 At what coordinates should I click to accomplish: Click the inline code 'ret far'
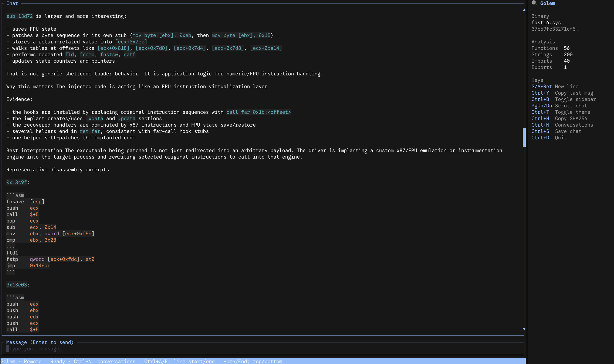(x=90, y=131)
